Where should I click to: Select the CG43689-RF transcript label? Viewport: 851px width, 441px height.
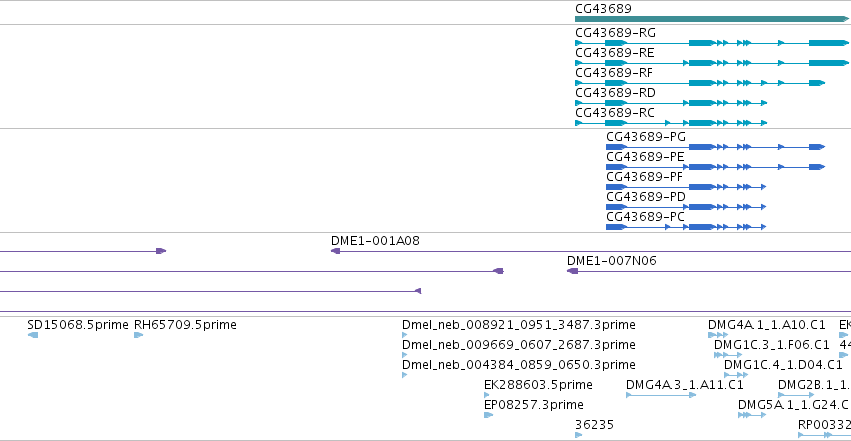point(614,73)
